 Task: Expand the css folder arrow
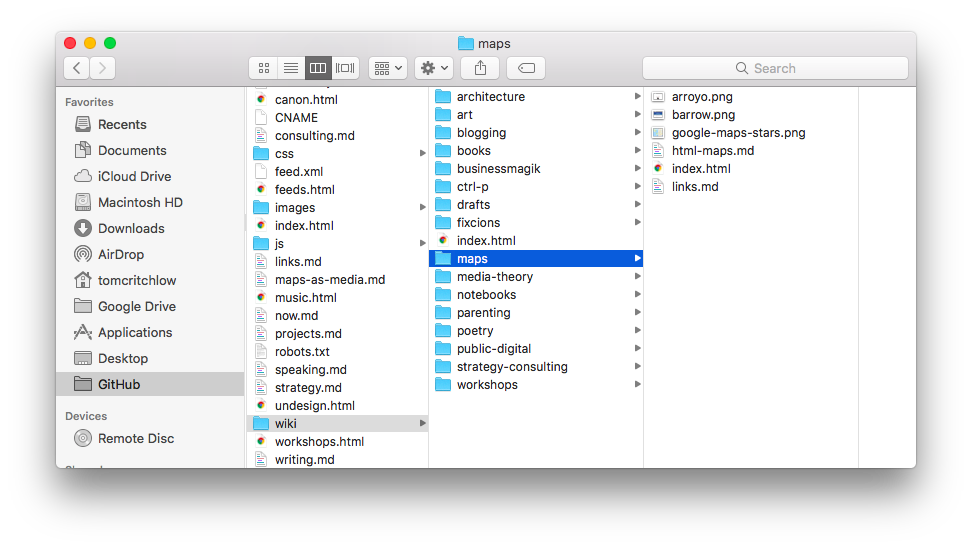422,153
